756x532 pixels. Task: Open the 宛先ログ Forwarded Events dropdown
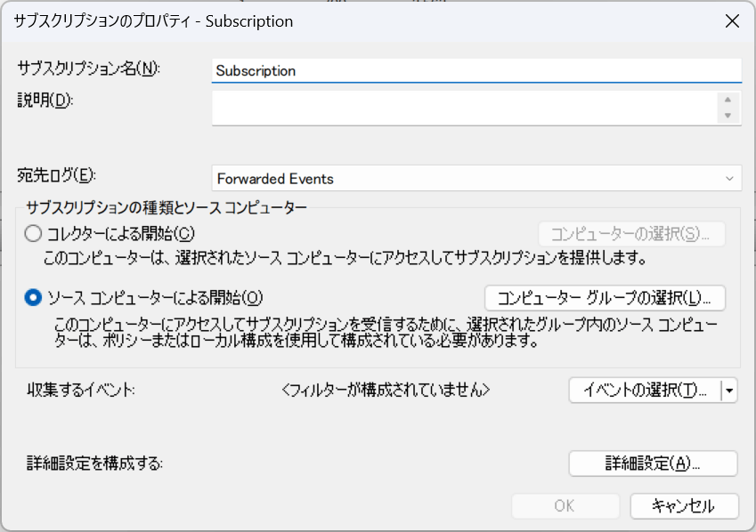476,178
